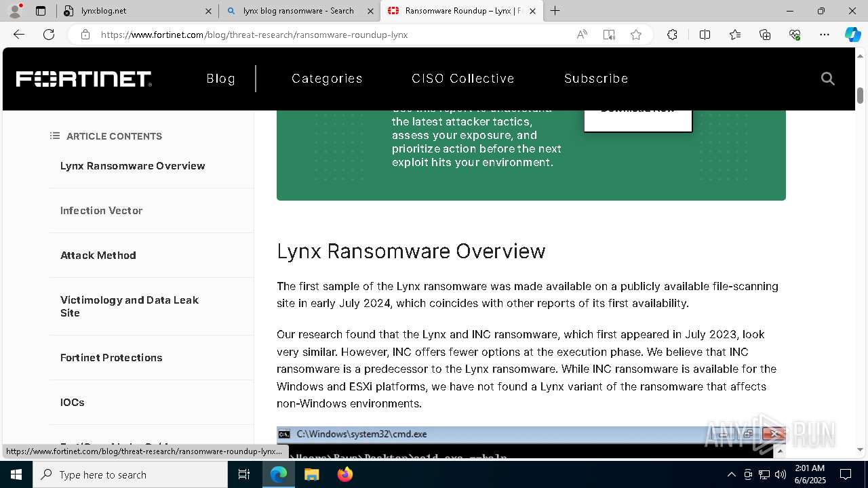Image resolution: width=868 pixels, height=488 pixels.
Task: Open the Favorites list
Action: coord(735,35)
